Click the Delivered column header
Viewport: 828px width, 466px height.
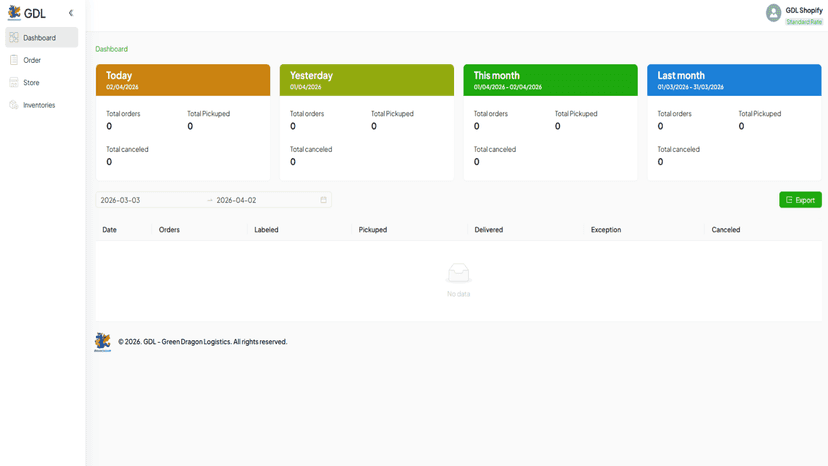pos(488,230)
